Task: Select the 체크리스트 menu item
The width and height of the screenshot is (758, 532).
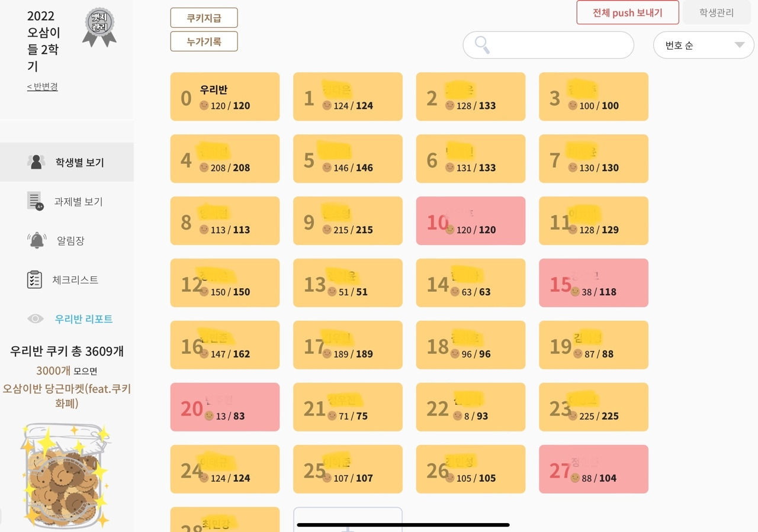Action: pos(75,280)
